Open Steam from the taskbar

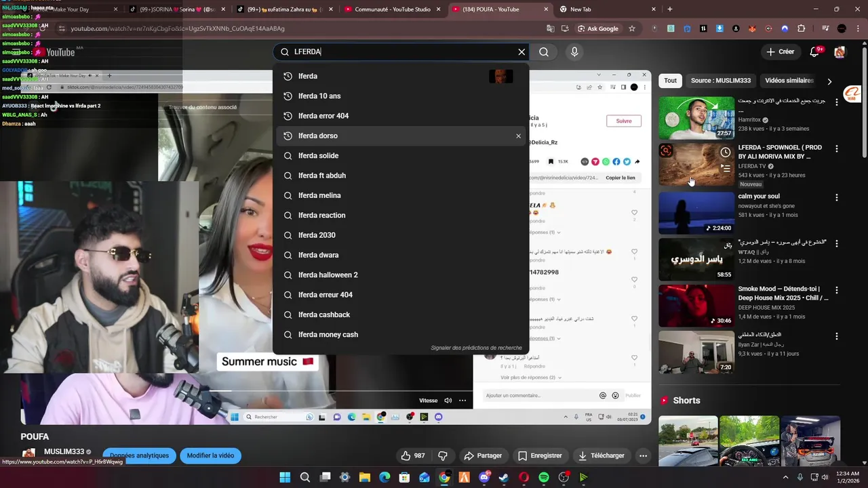coord(504,477)
